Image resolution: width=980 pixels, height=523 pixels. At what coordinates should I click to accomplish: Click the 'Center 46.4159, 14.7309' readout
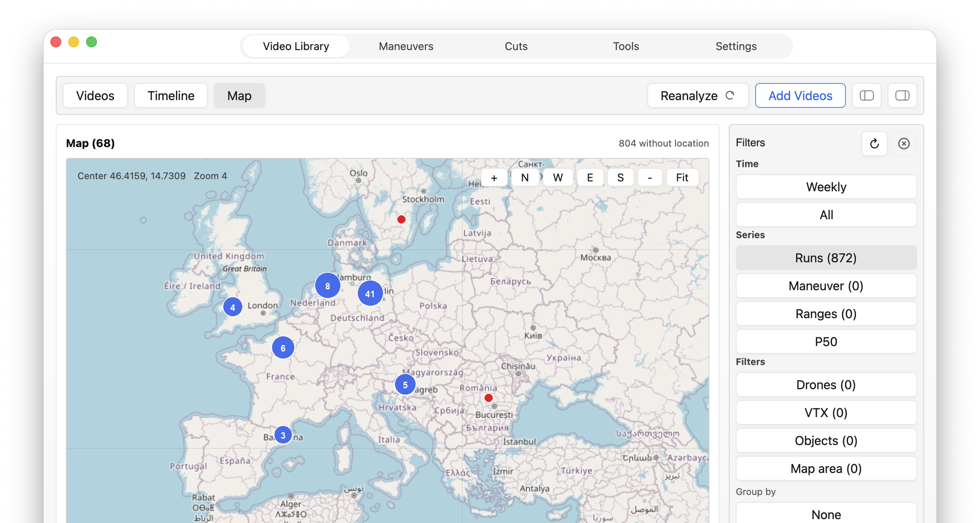[x=131, y=176]
